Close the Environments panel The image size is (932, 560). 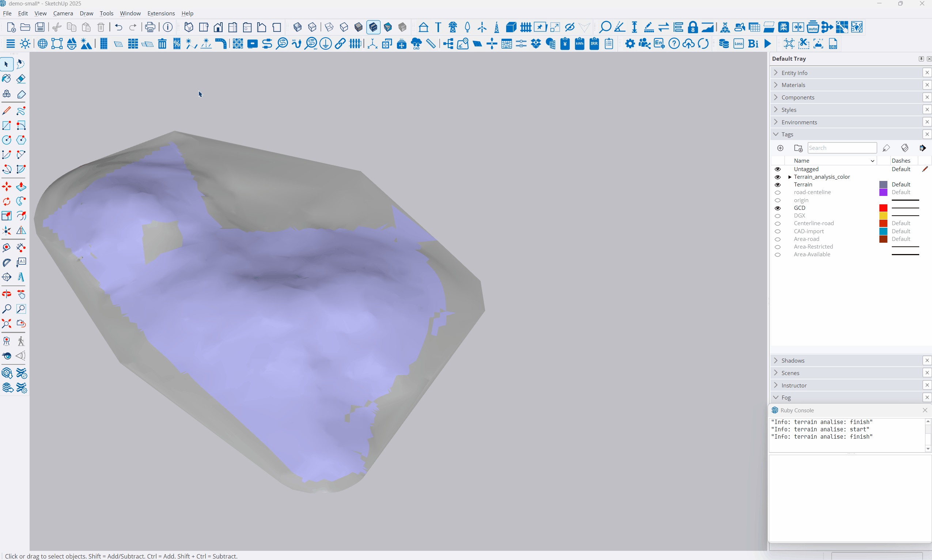pos(927,122)
